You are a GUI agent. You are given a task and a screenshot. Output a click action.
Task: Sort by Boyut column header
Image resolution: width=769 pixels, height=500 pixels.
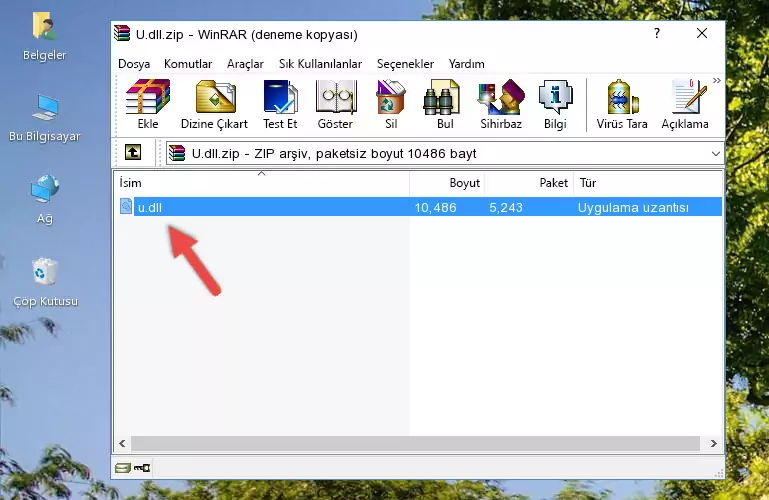447,183
